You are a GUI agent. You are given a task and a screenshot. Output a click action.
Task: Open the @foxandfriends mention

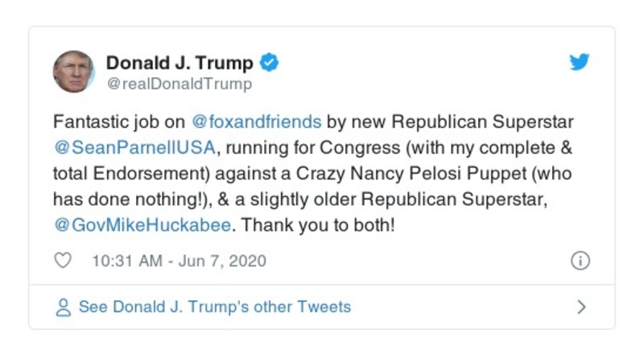point(257,122)
